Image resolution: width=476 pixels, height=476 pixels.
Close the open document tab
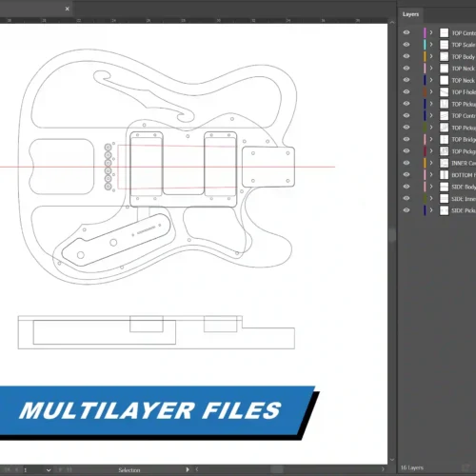click(67, 9)
